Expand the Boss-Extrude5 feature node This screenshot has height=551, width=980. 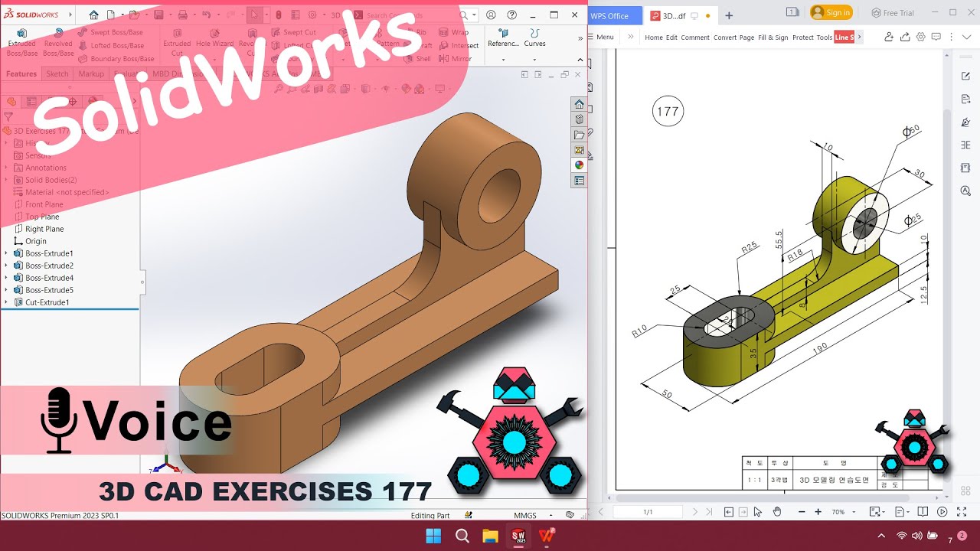(6, 290)
